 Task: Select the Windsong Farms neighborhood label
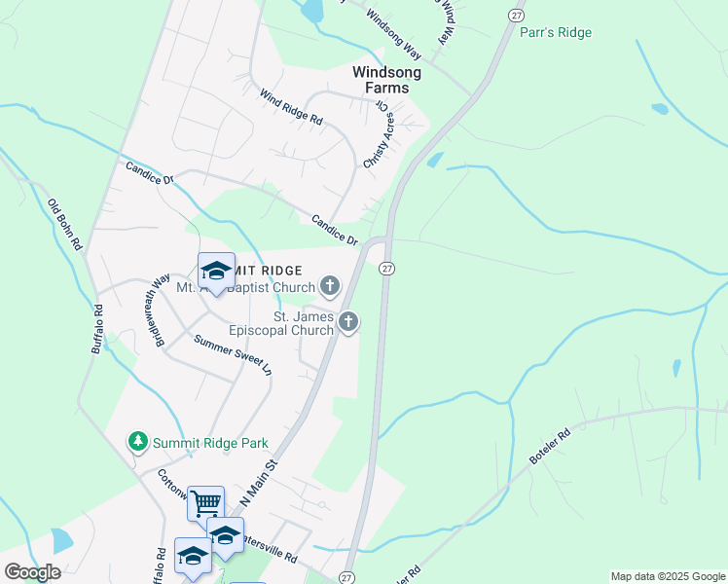point(386,80)
